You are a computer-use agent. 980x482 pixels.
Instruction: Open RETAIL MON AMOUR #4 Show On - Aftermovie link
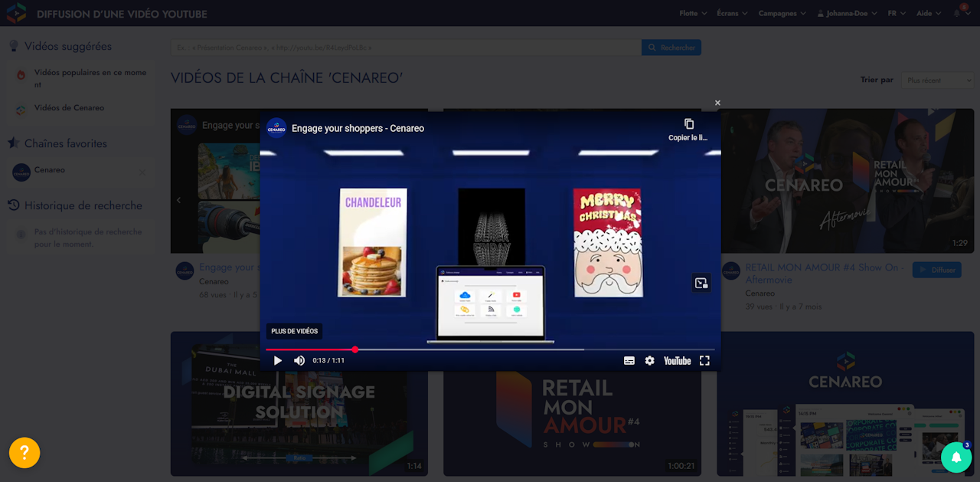pos(825,274)
